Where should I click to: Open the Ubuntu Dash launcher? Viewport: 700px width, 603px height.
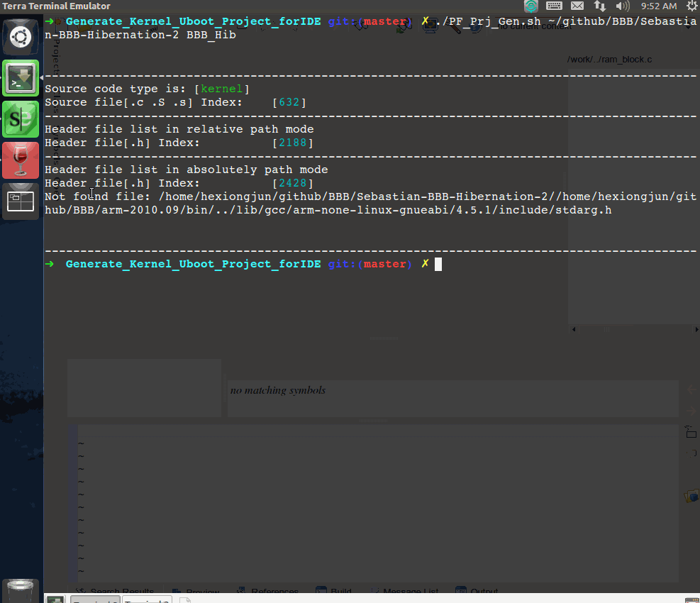[x=21, y=37]
